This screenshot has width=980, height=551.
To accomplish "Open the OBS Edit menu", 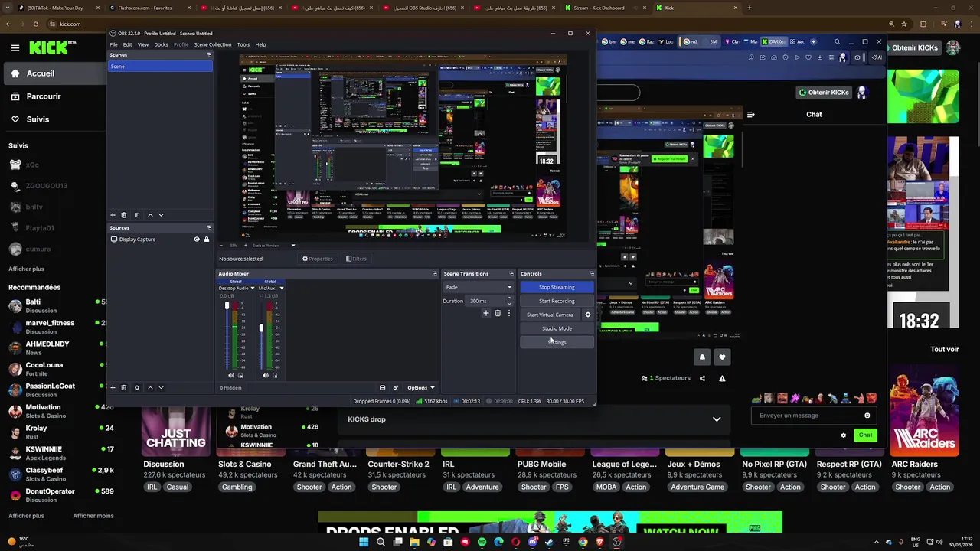I will 127,44.
